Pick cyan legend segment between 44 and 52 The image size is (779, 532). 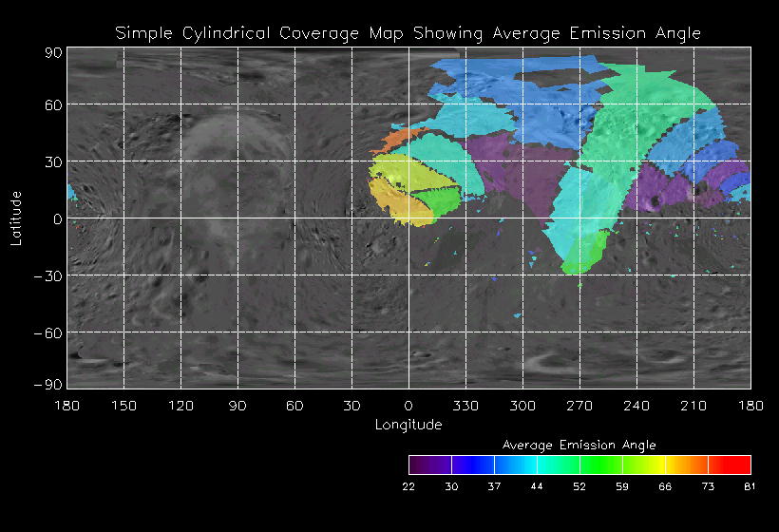558,465
